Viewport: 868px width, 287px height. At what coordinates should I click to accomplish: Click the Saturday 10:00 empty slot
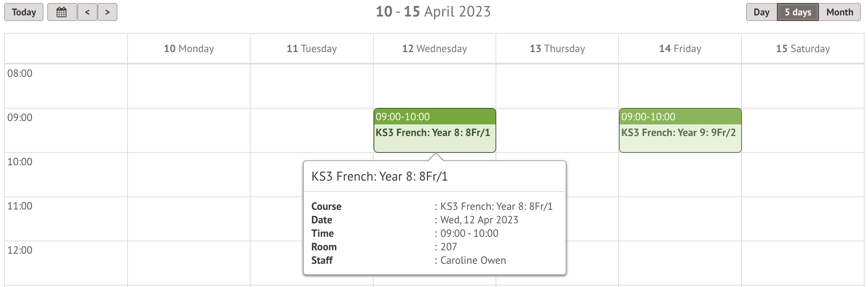tap(803, 175)
